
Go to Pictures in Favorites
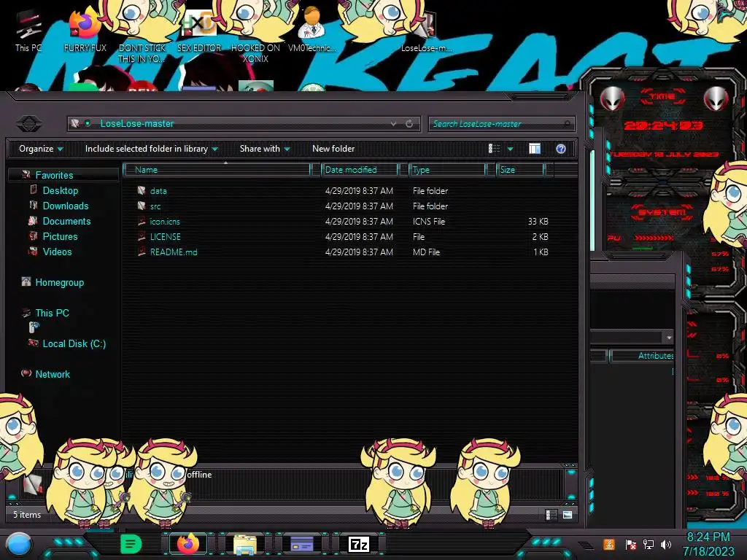click(60, 236)
